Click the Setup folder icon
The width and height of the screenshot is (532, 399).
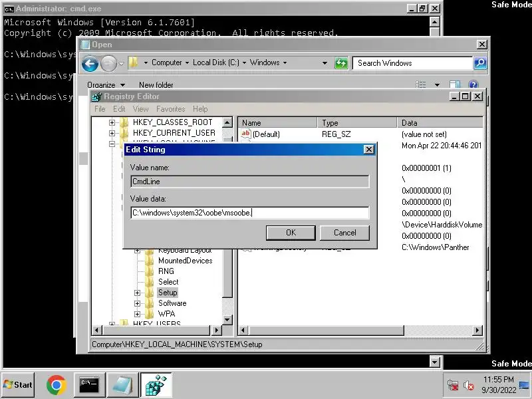[149, 293]
